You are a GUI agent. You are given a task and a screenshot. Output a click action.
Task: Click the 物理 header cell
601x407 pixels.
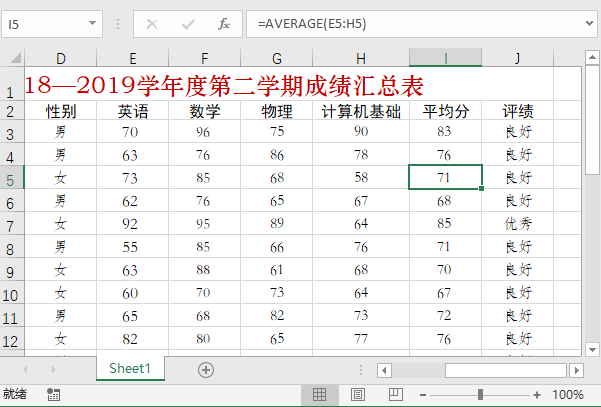click(277, 111)
